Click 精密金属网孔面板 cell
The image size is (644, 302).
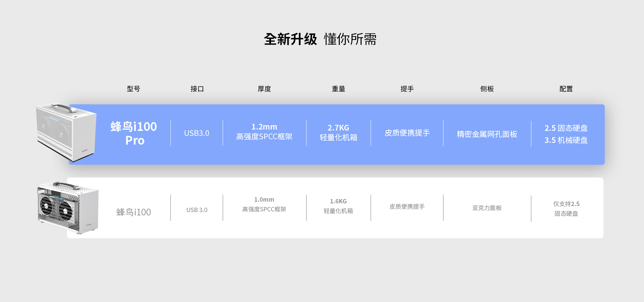pyautogui.click(x=487, y=134)
